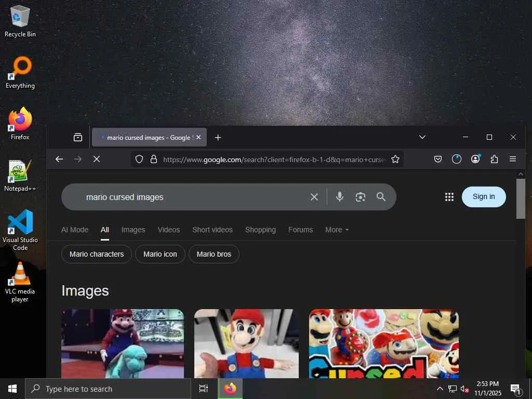The height and width of the screenshot is (399, 532).
Task: Open the Save to Pocket icon
Action: pyautogui.click(x=438, y=159)
